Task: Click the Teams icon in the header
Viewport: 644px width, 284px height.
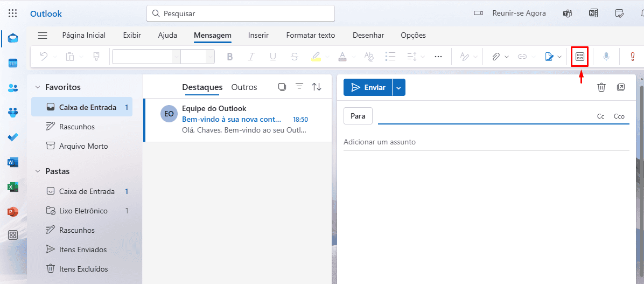Action: pyautogui.click(x=568, y=13)
